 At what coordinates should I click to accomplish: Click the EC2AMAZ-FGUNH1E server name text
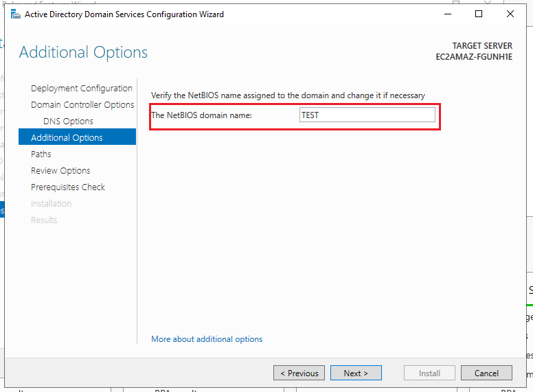pos(474,57)
